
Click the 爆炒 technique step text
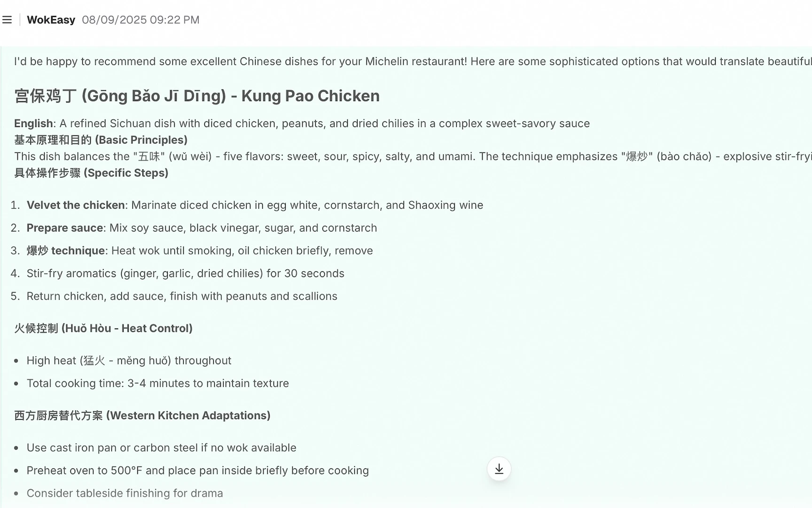point(200,251)
